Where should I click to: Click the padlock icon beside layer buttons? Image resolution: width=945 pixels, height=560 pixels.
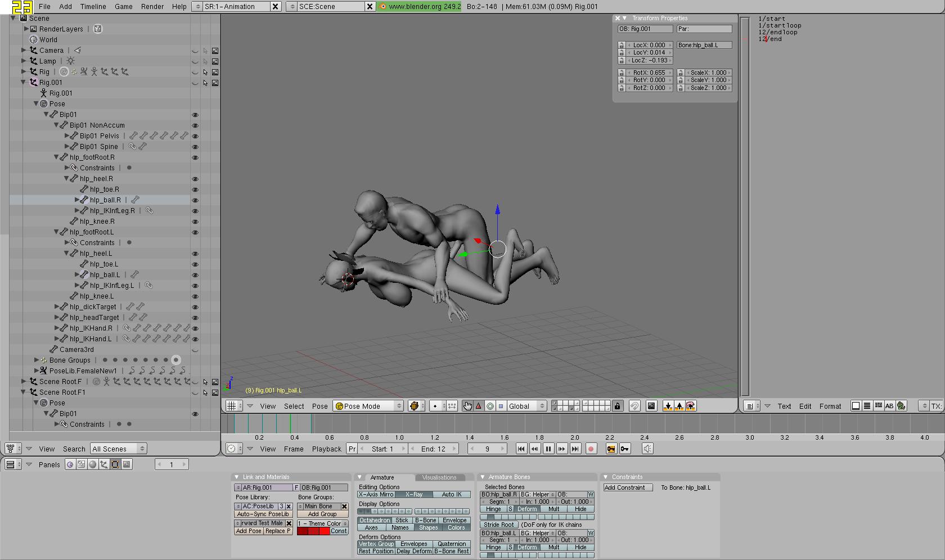coord(618,406)
